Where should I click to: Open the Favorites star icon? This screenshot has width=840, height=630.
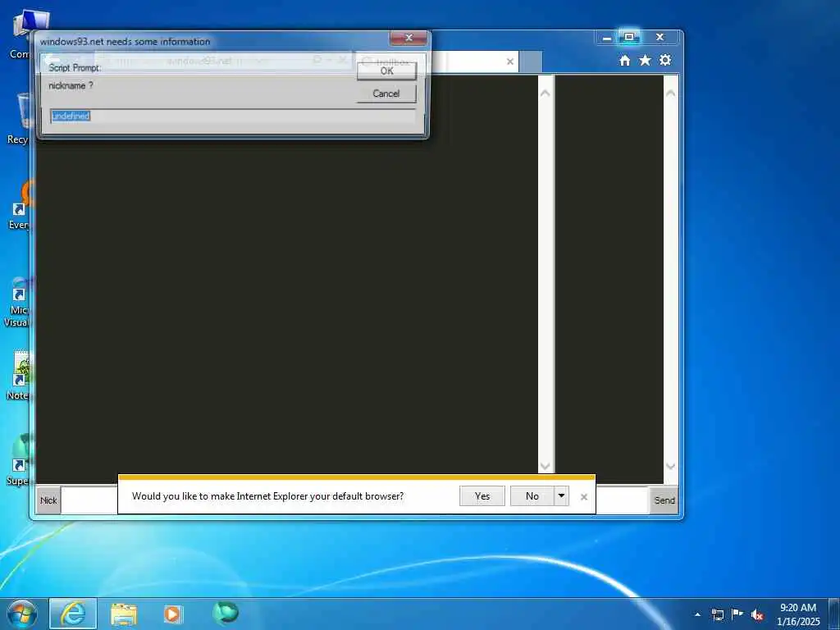(645, 61)
